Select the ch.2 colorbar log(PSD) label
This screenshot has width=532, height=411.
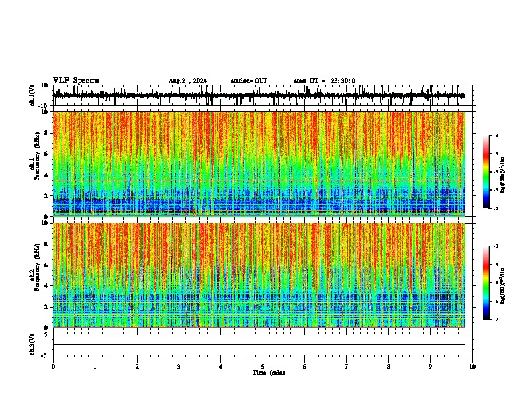(503, 286)
